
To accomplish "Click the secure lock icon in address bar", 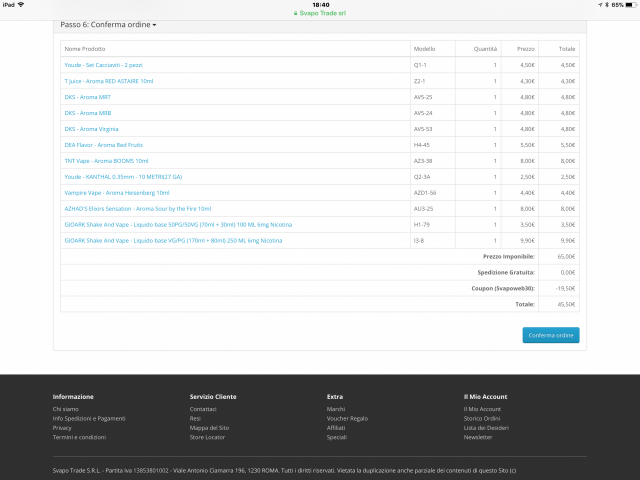I will 296,13.
